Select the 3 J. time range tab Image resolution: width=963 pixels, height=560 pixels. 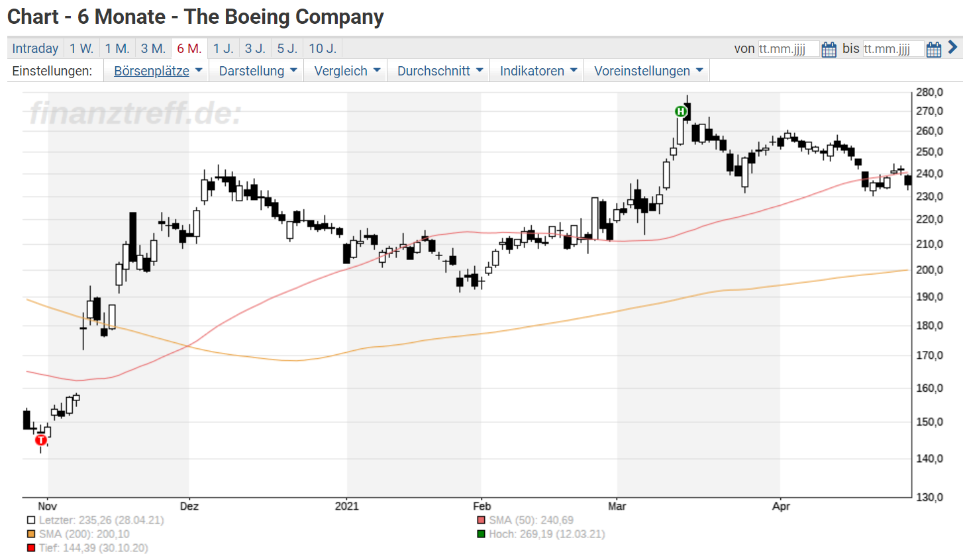coord(255,48)
